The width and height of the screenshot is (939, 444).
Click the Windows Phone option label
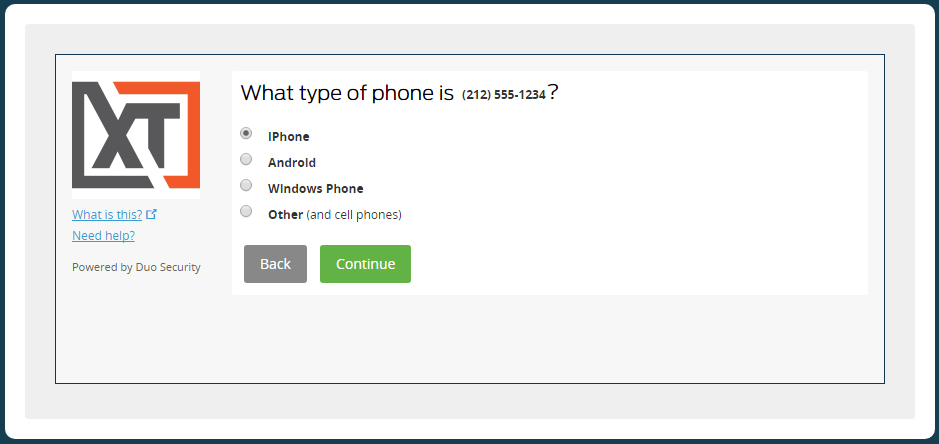coord(316,189)
